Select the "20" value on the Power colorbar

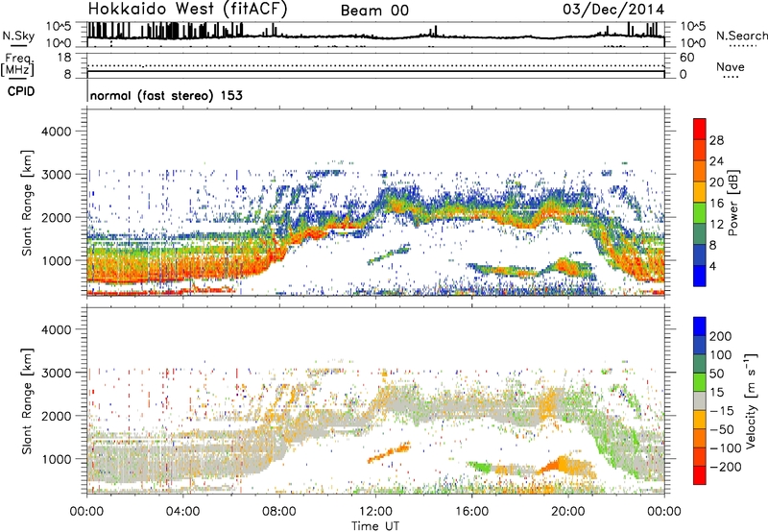[716, 182]
